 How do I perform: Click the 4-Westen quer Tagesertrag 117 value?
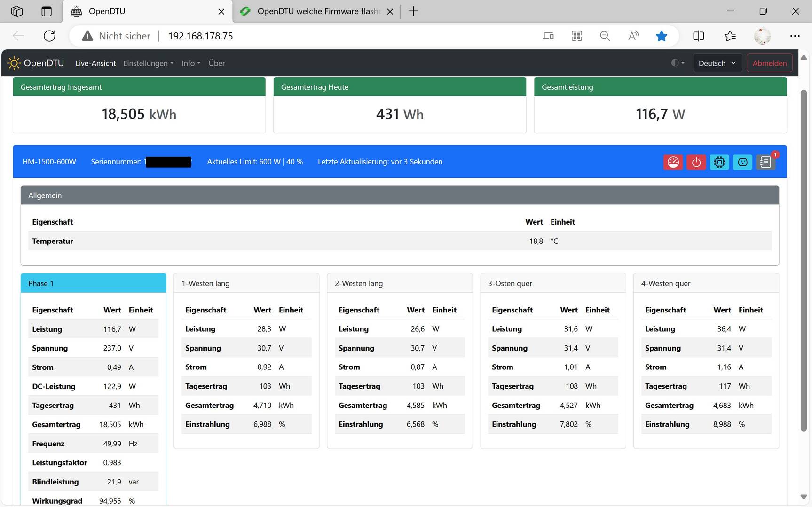point(725,386)
